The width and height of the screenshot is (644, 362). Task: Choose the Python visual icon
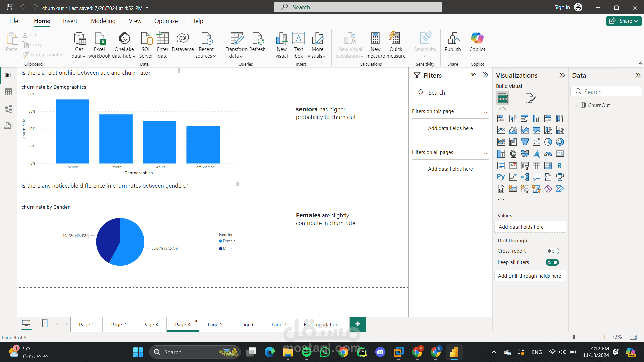coord(501,177)
